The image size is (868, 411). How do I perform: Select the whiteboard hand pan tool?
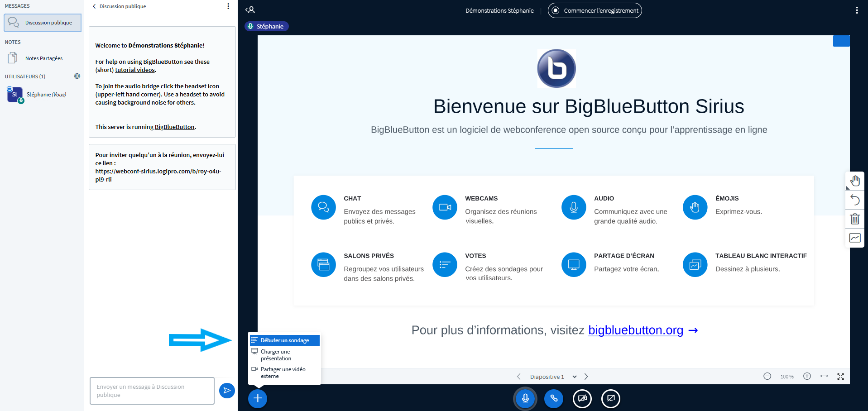tap(855, 181)
